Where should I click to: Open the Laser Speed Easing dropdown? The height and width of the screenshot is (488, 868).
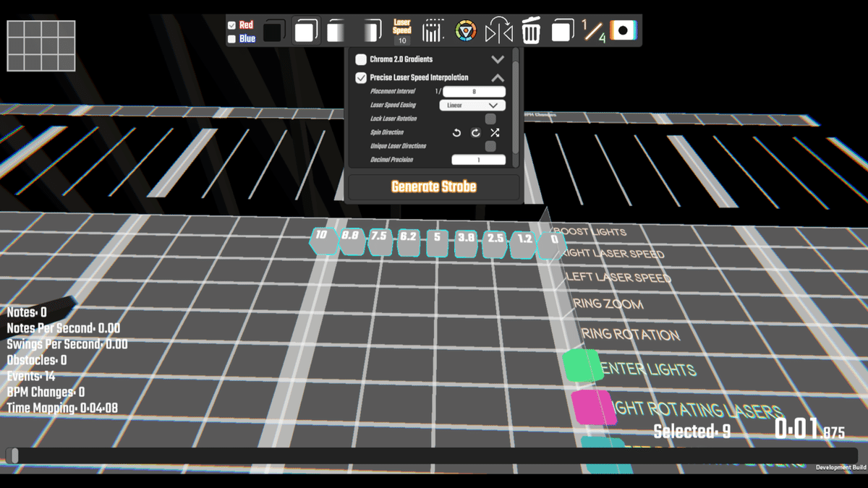[x=472, y=105]
